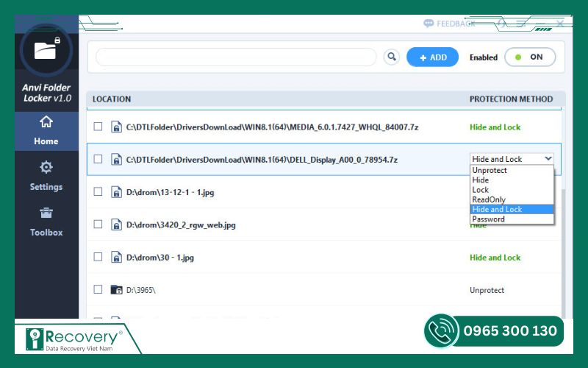This screenshot has width=588, height=368.
Task: Select path text D:\drom\30 - 1.jpg
Action: (x=160, y=258)
